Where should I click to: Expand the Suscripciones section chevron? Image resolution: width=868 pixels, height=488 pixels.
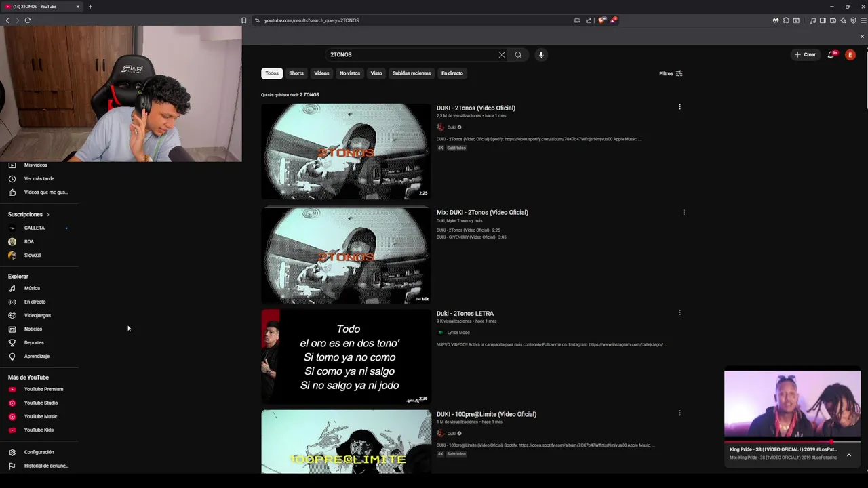pyautogui.click(x=47, y=215)
